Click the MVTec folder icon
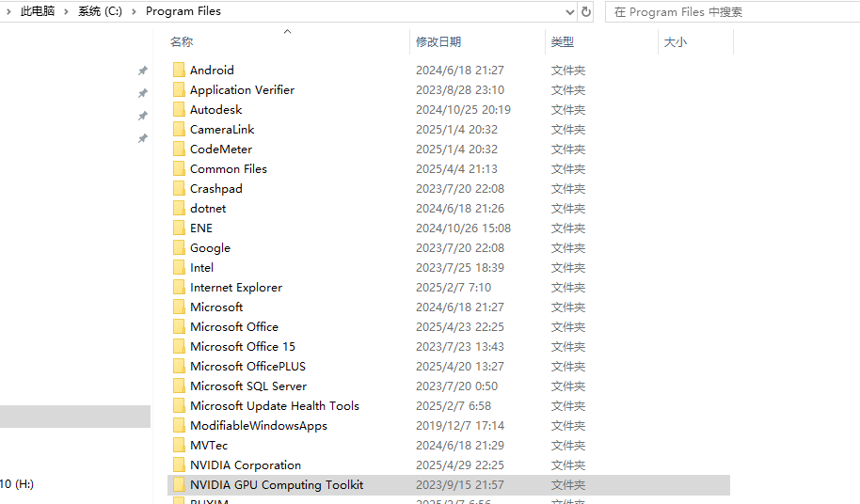Image resolution: width=860 pixels, height=504 pixels. point(179,445)
